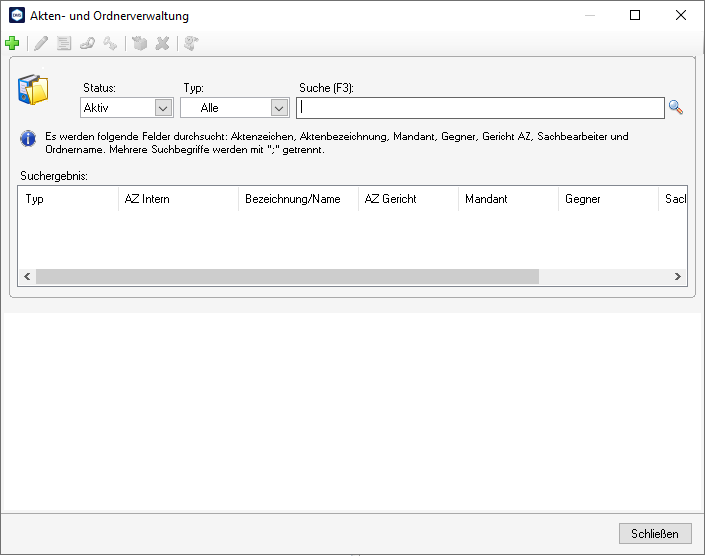Viewport: 706px width, 556px height.
Task: Click the grayed document list toolbar icon
Action: point(64,43)
